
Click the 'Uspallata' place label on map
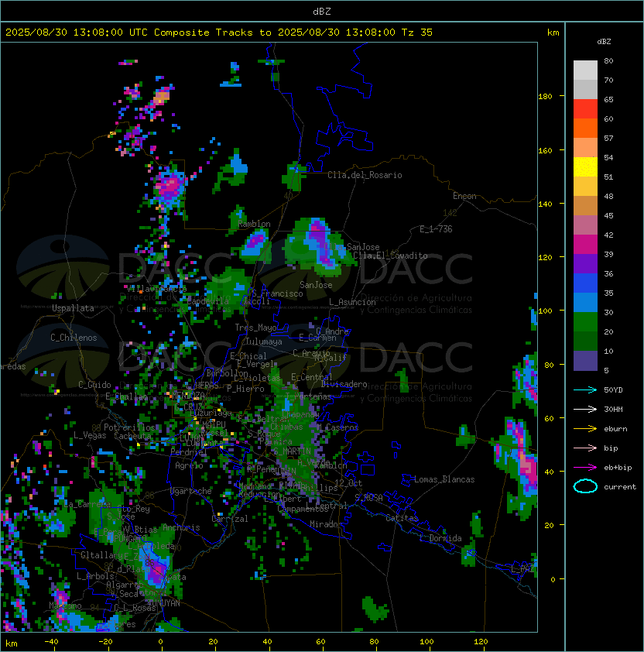tap(73, 308)
